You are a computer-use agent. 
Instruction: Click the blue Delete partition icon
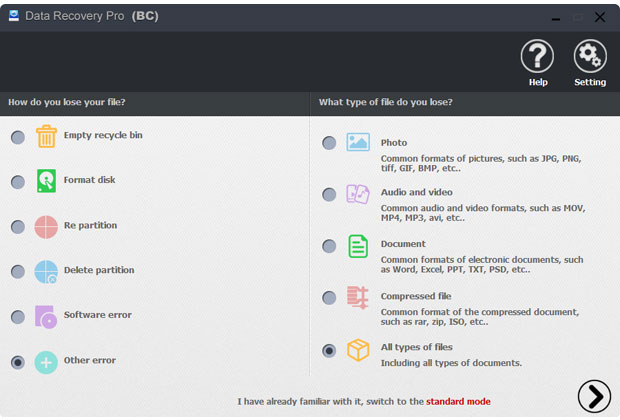tap(46, 272)
